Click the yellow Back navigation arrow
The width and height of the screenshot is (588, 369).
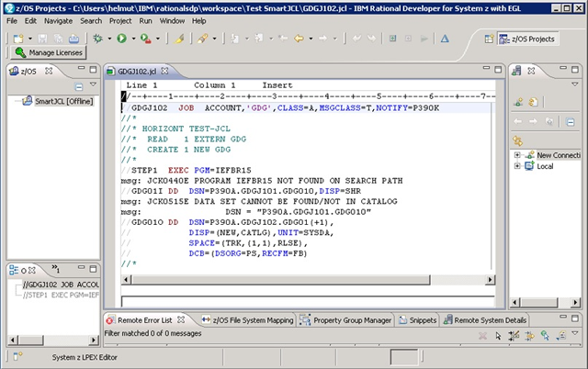coord(299,39)
